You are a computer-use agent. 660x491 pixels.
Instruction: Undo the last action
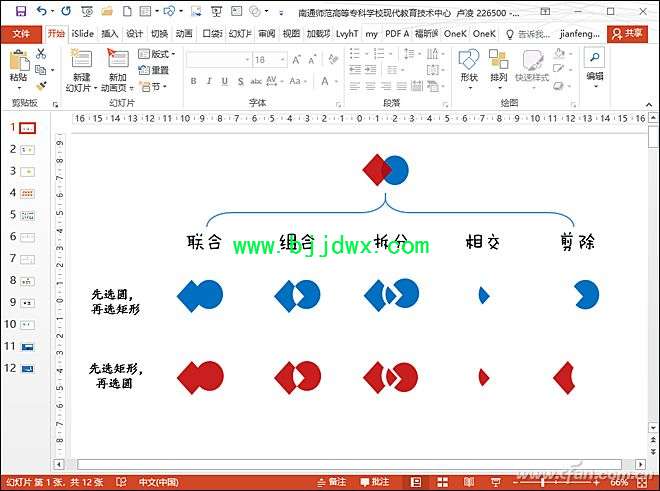pos(41,11)
